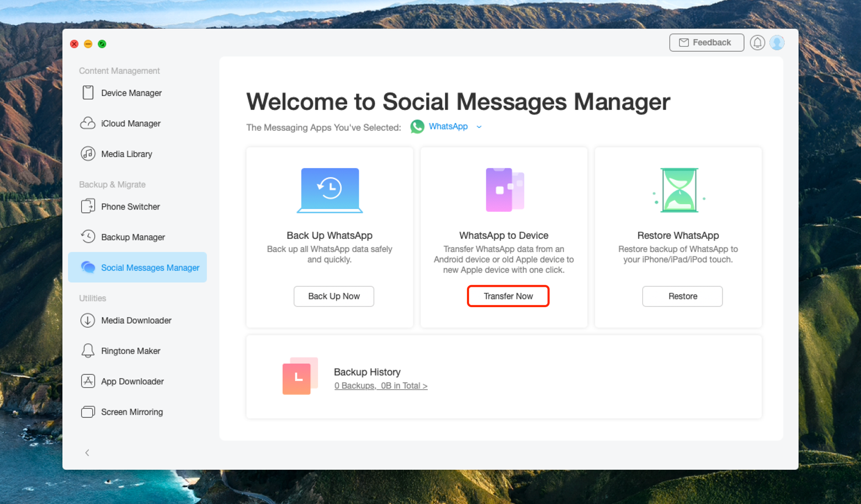Switch to Media Library
This screenshot has height=504, width=861.
point(137,154)
